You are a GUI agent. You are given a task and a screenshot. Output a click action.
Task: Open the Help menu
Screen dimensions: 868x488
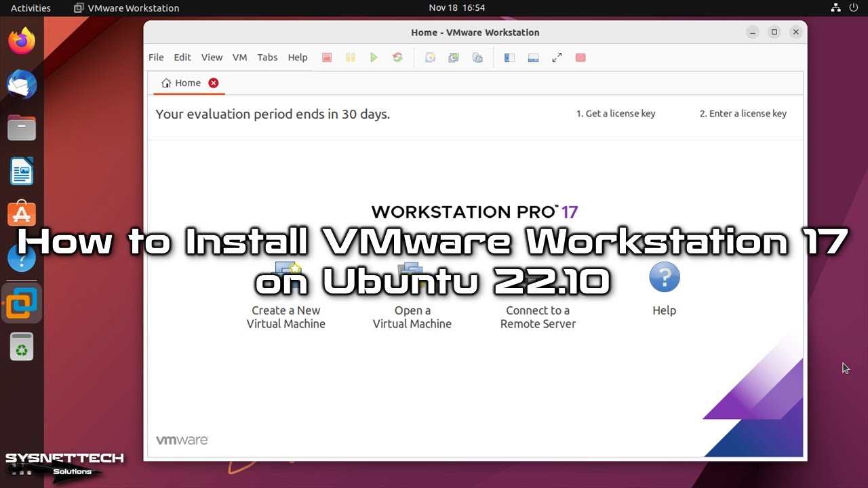coord(298,58)
